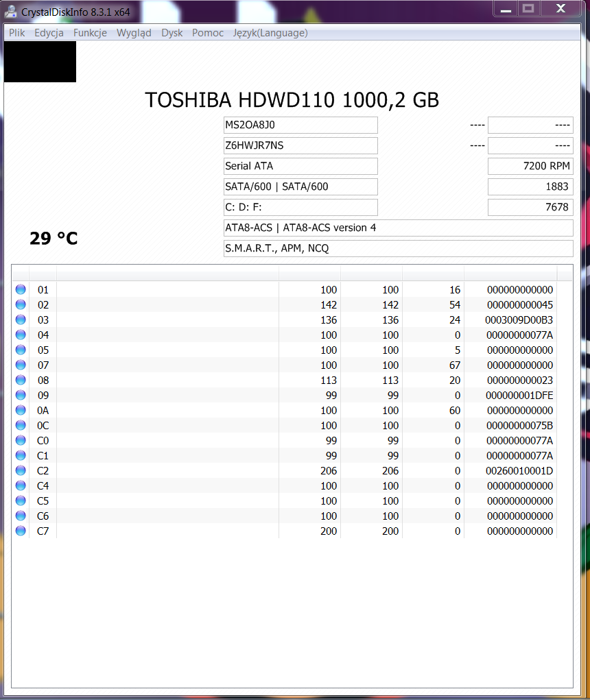The height and width of the screenshot is (700, 590).
Task: Open the Dysk menu
Action: [x=172, y=33]
